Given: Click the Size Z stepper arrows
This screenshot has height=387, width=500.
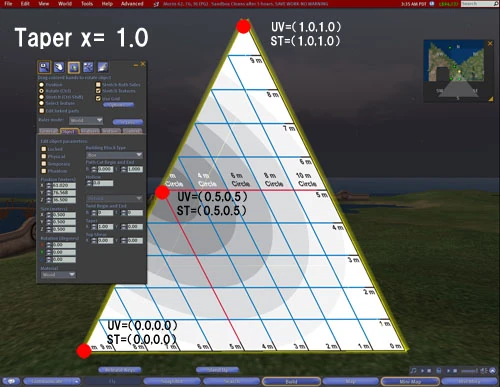Looking at the screenshot, I should [x=49, y=229].
